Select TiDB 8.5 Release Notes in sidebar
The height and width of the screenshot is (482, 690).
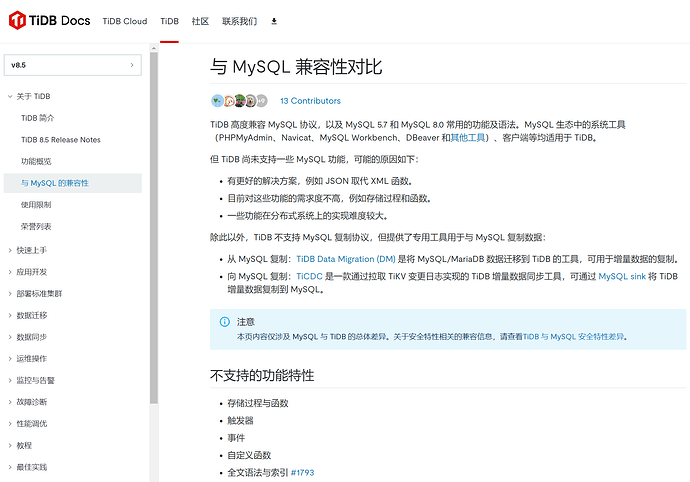pyautogui.click(x=61, y=140)
